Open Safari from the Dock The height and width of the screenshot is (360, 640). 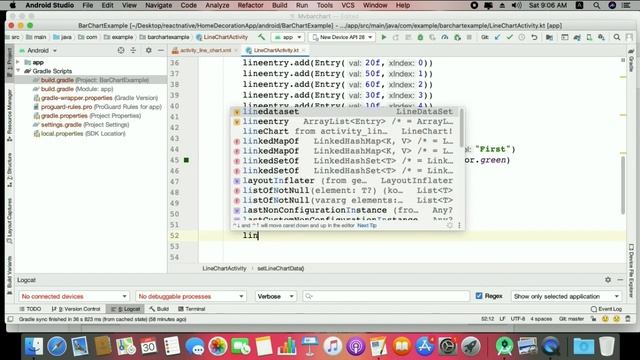pyautogui.click(x=57, y=347)
